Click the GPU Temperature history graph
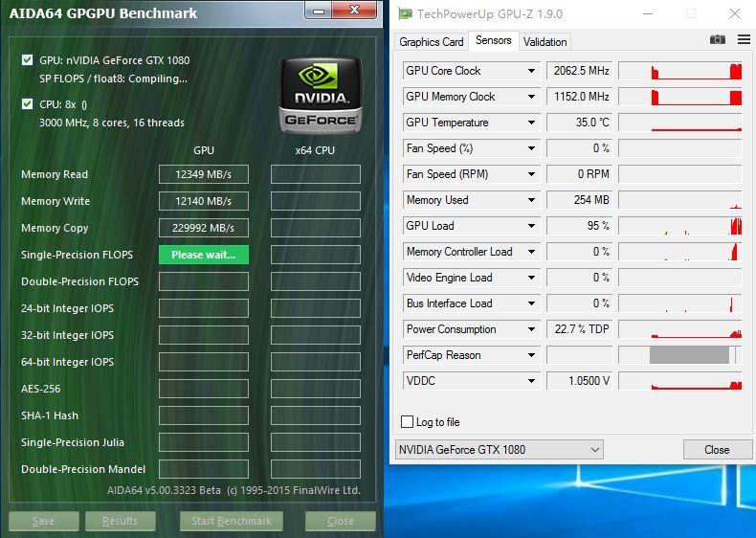This screenshot has height=538, width=756. point(679,123)
